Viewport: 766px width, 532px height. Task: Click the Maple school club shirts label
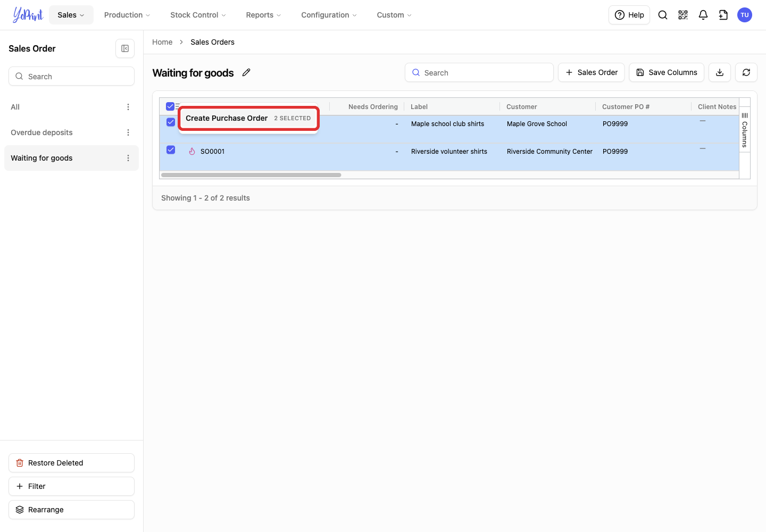[x=447, y=124]
